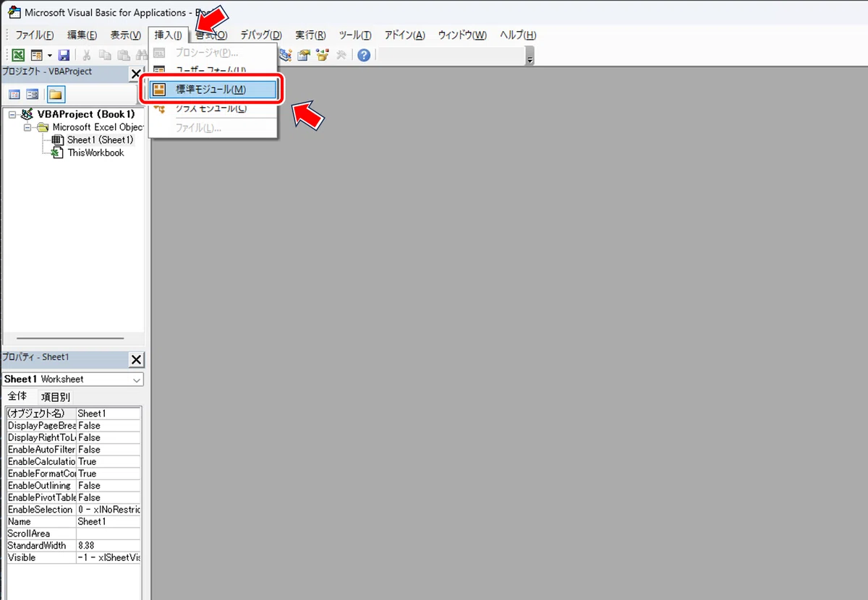
Task: Open the ファイル(F) menu
Action: [35, 35]
